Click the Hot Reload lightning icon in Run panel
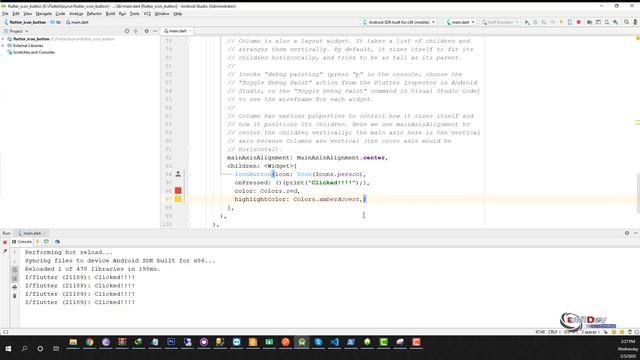The width and height of the screenshot is (640, 360). (38, 242)
